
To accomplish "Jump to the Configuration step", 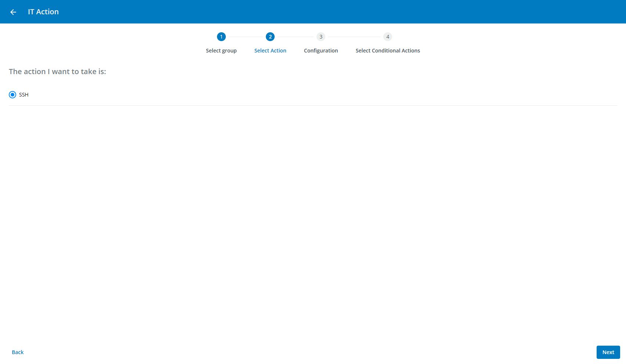I will tap(321, 50).
